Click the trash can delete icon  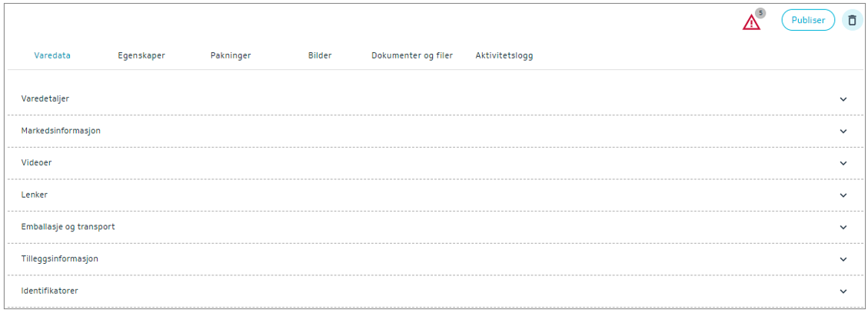click(852, 21)
